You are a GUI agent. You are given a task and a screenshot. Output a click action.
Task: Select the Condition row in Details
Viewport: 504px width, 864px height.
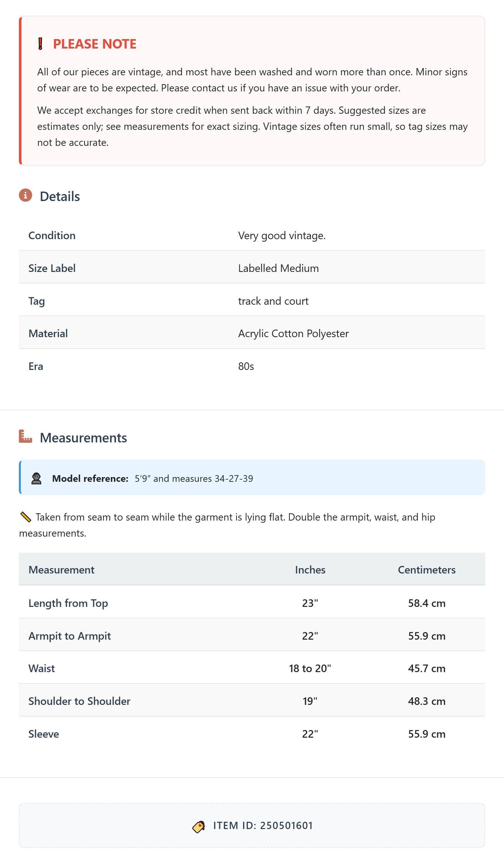(x=252, y=236)
